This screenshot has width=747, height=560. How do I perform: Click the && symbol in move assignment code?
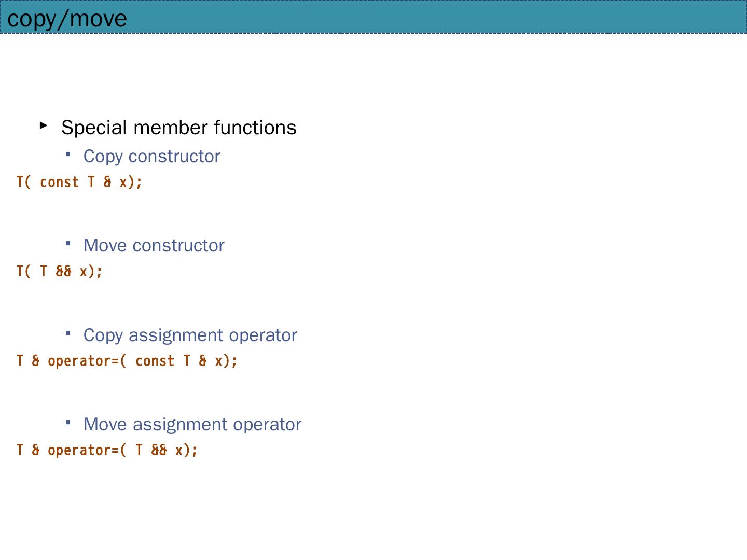(x=159, y=450)
